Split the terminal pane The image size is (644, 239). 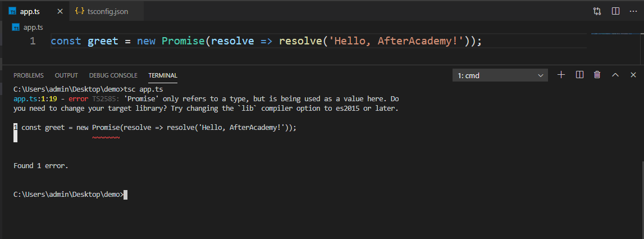[580, 75]
